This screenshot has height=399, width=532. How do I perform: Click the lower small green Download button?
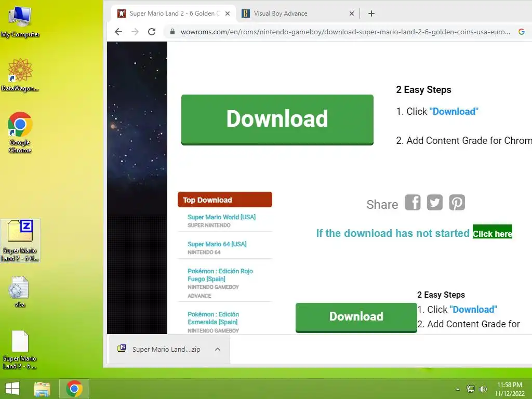click(x=356, y=317)
